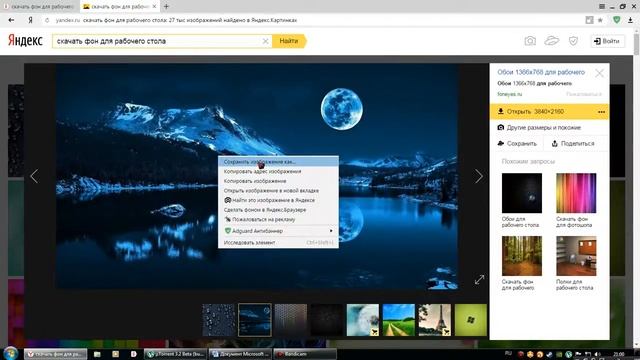
Task: Open the foneyes.ru source link
Action: [x=509, y=94]
